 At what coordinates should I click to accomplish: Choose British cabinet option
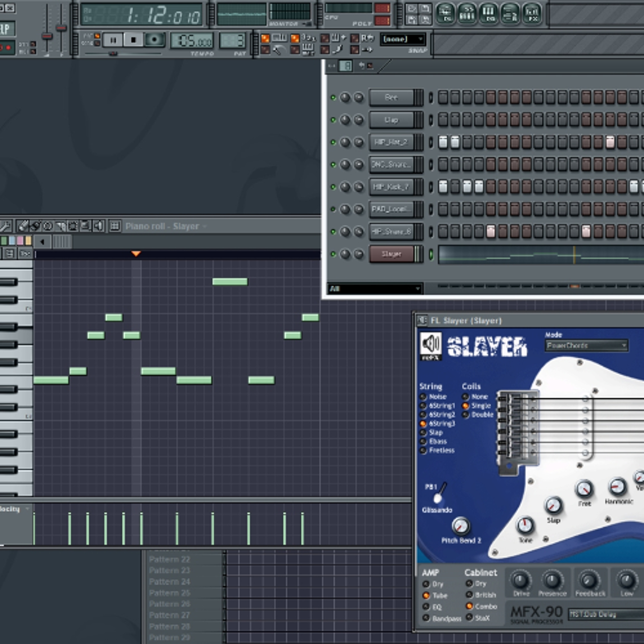tap(469, 595)
